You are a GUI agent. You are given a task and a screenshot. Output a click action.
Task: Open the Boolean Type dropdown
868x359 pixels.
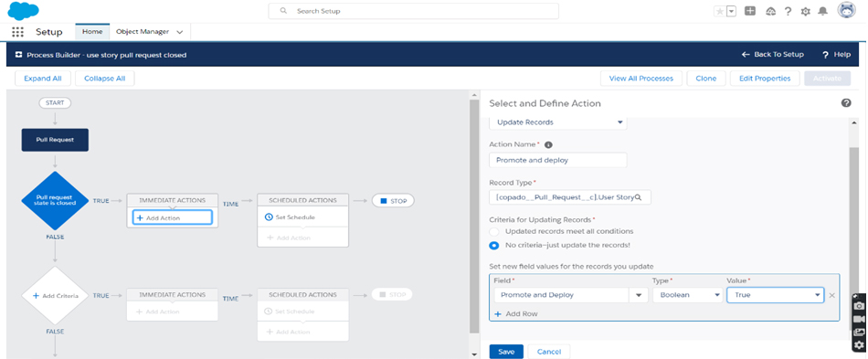(687, 295)
